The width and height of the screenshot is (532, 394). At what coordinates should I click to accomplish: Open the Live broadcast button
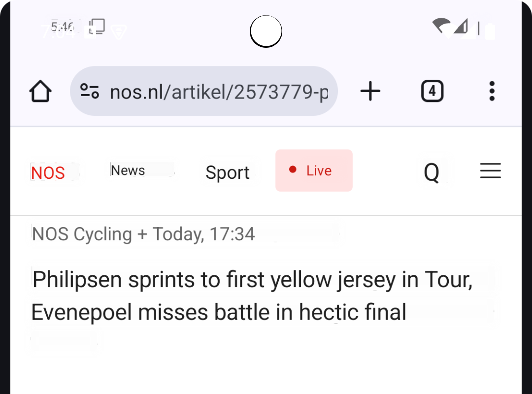point(314,170)
